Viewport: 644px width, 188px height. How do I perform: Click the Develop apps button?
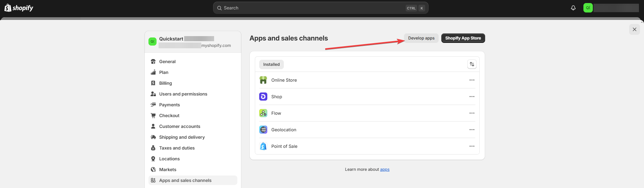(421, 38)
